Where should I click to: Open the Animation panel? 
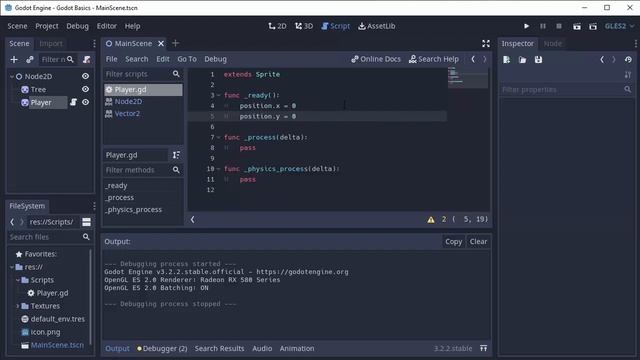[297, 349]
